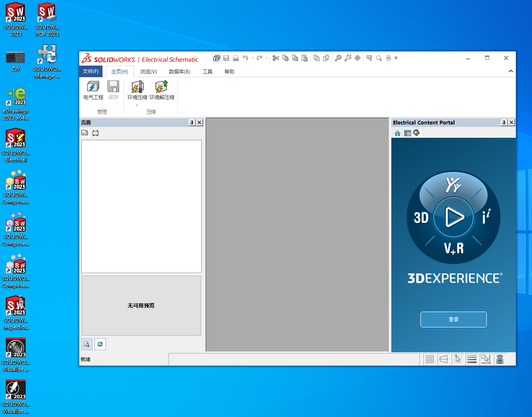Toggle snap to grid in status bar
The height and width of the screenshot is (417, 532).
pos(458,359)
